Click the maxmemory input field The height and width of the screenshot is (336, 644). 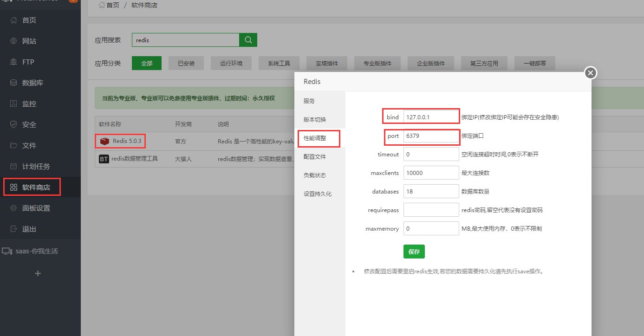pyautogui.click(x=431, y=228)
